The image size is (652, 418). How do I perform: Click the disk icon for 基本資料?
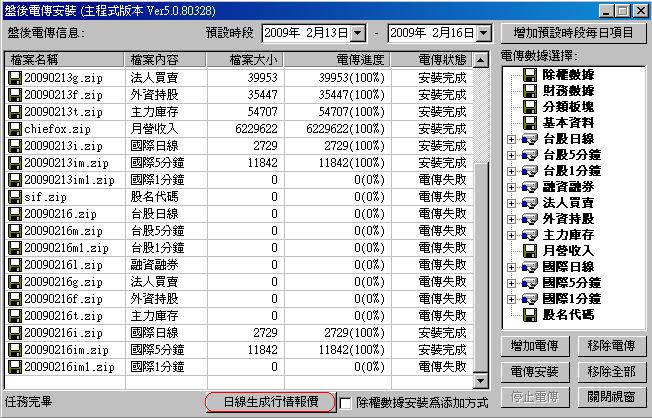point(530,123)
